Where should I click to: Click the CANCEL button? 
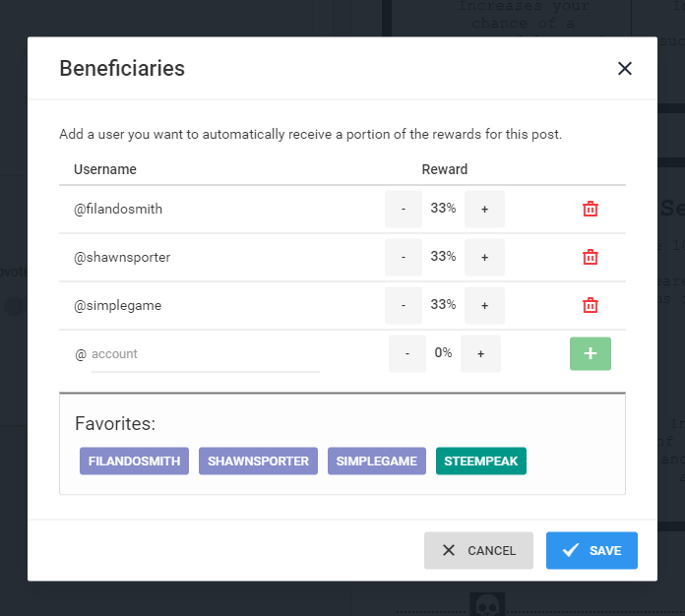click(478, 550)
